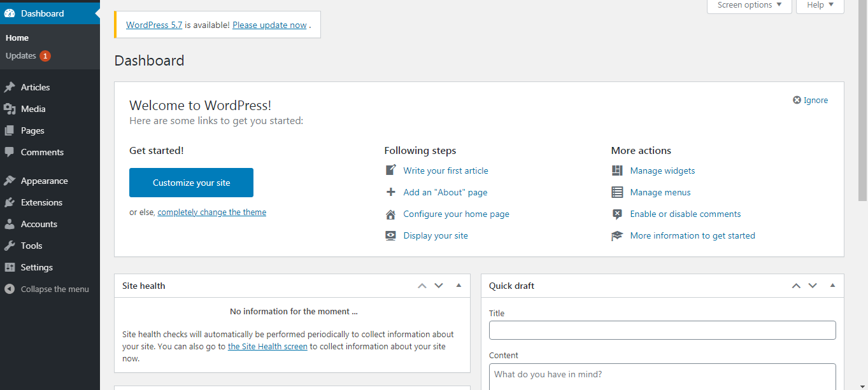Expand the Help dropdown tab
Viewport: 868px width, 390px height.
820,6
